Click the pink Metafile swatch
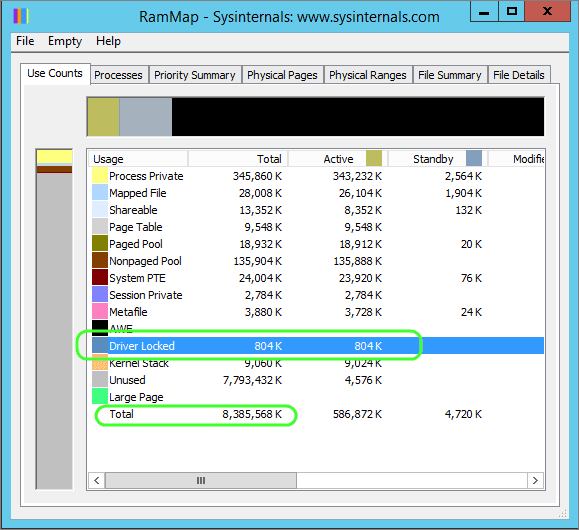 click(100, 311)
